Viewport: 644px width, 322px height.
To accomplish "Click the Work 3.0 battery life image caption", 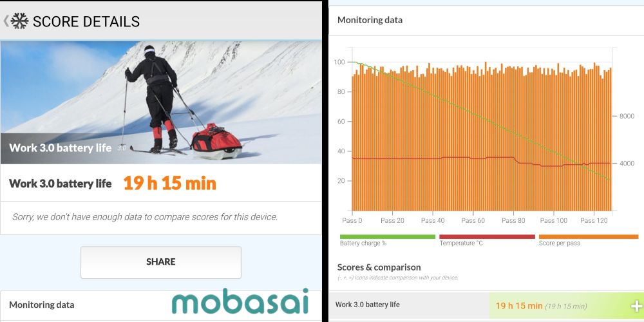I will (61, 147).
